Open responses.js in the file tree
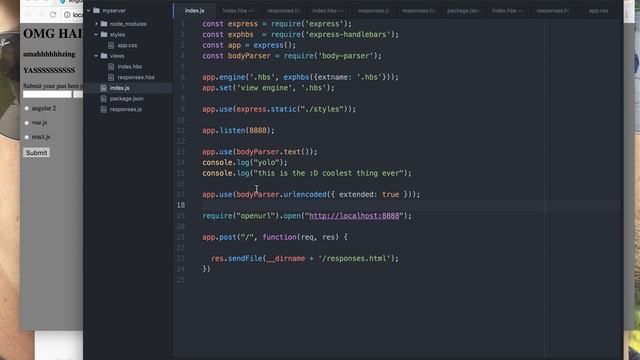 point(126,109)
